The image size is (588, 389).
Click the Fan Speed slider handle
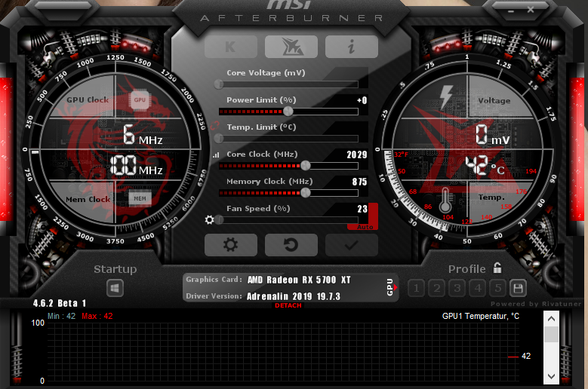pos(220,220)
